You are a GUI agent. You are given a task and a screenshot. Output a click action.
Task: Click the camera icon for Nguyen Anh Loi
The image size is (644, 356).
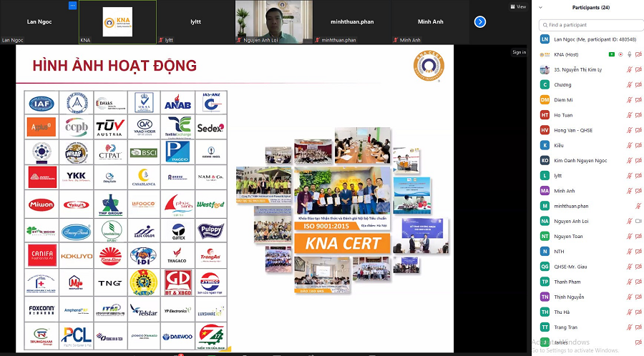tap(638, 221)
